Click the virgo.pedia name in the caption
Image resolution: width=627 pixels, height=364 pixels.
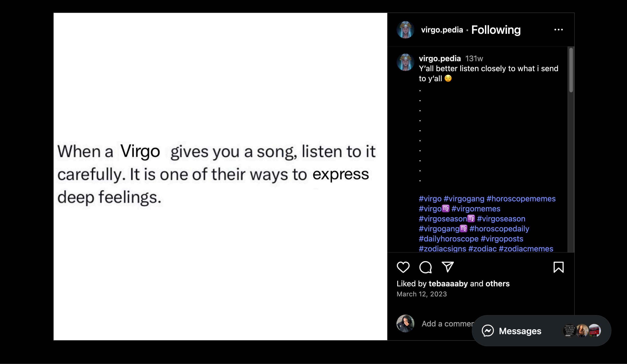tap(440, 59)
